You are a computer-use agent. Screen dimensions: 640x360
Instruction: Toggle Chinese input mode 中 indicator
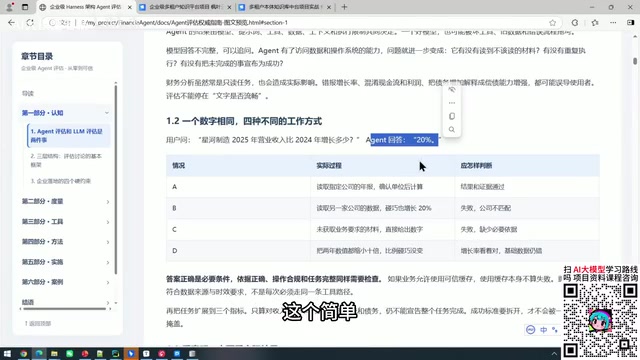(544, 330)
